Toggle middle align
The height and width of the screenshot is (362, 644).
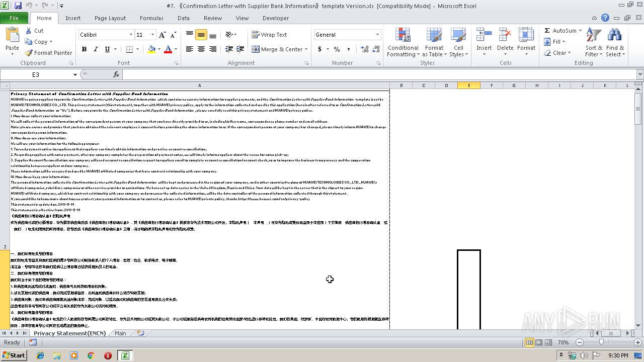(201, 35)
